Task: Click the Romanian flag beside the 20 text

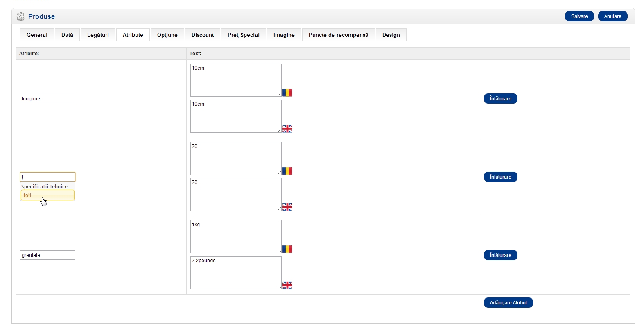Action: click(287, 171)
